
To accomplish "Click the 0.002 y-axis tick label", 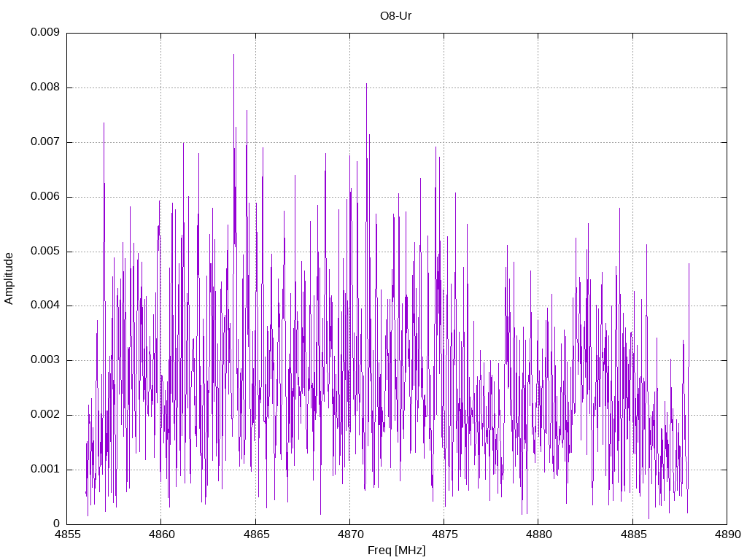I will [x=45, y=415].
